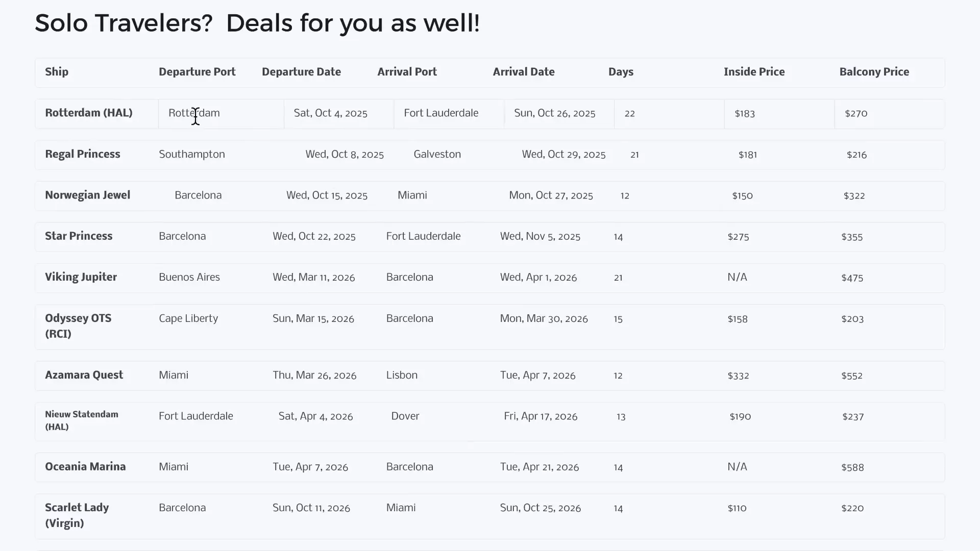Click the $183 inside price for Rotterdam
This screenshot has height=551, width=980.
pos(745,114)
